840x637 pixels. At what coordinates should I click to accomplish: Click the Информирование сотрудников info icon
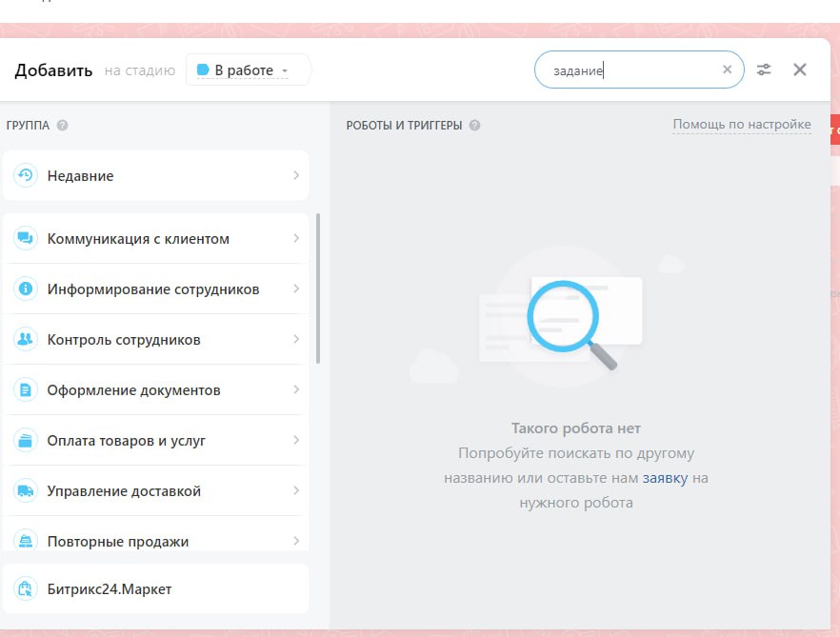click(25, 289)
